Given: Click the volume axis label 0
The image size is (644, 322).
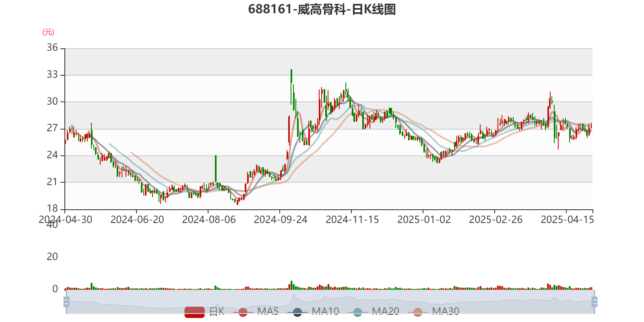Looking at the screenshot, I should pyautogui.click(x=55, y=289).
